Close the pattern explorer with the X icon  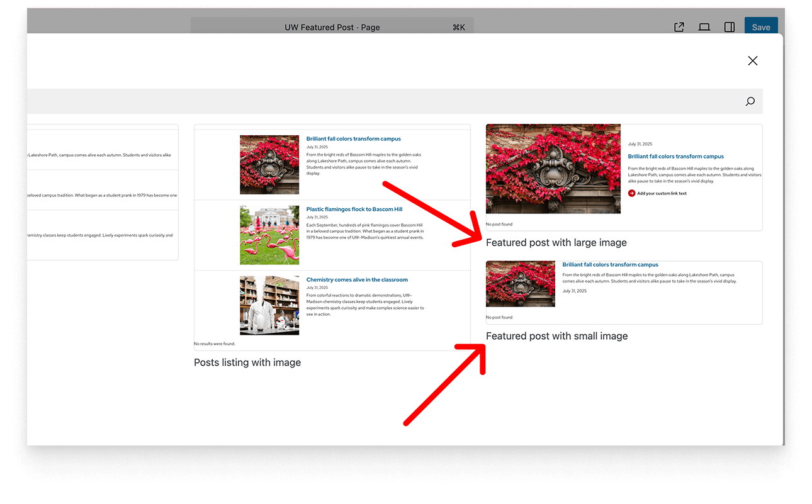pos(752,60)
